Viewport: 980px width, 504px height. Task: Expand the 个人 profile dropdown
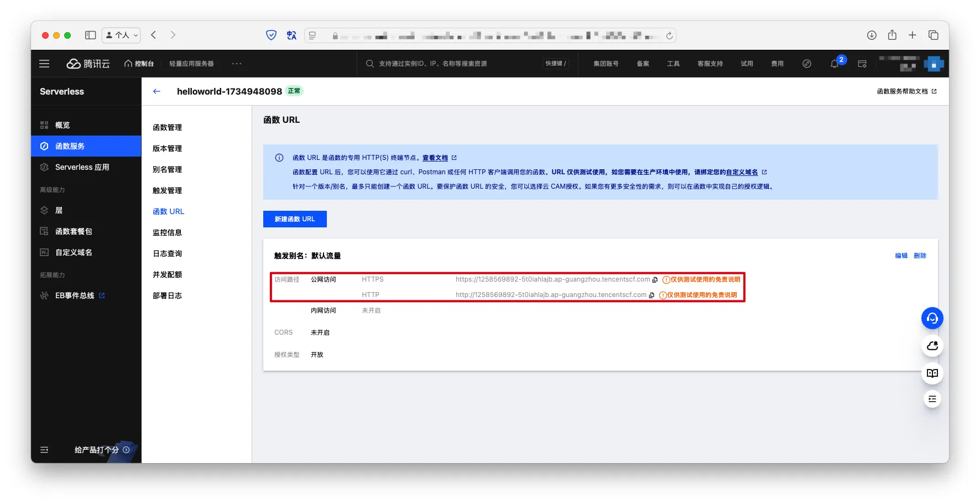pos(122,35)
